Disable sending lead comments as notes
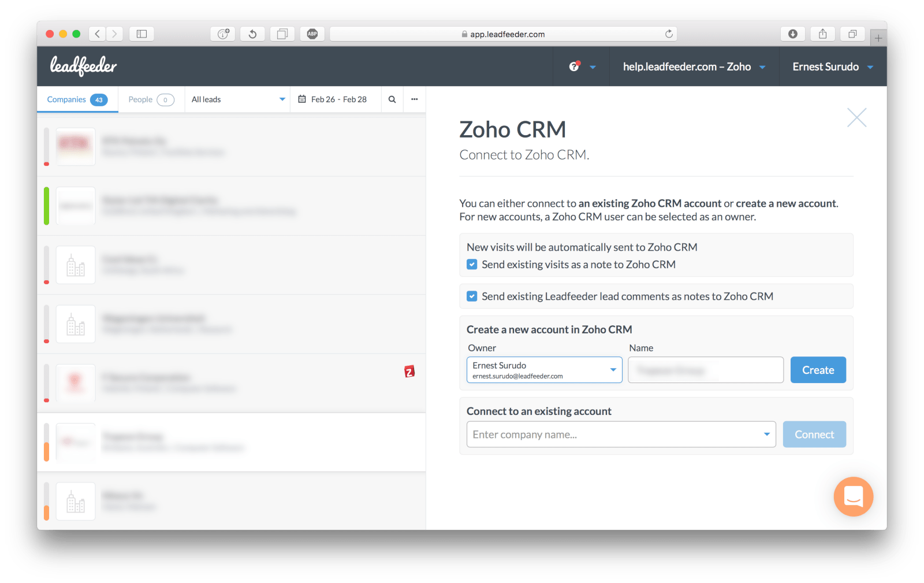 click(x=471, y=296)
